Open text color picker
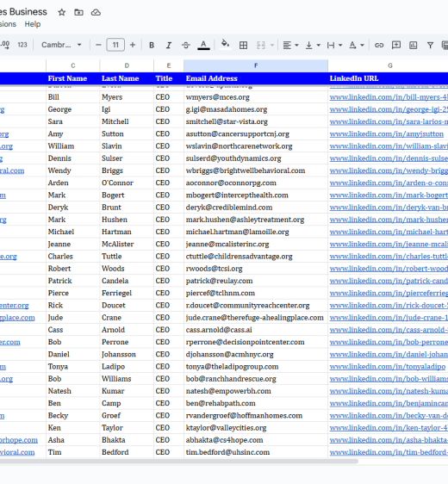This screenshot has width=448, height=484. coord(203,46)
